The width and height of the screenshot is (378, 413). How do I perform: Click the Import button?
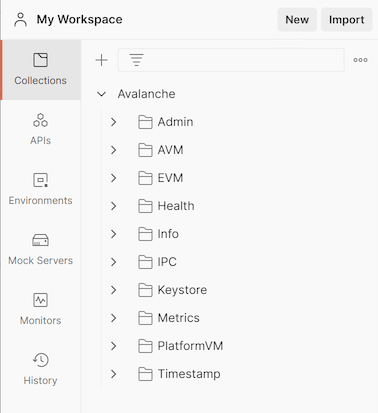(346, 20)
